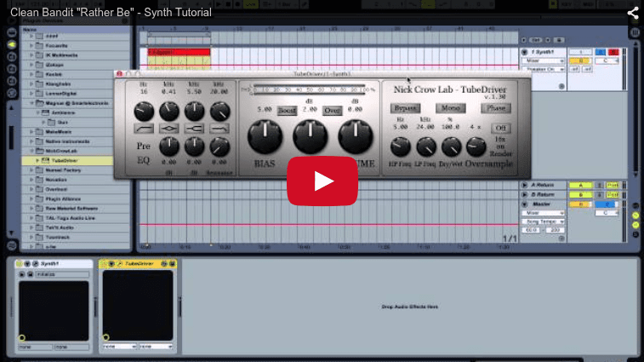The image size is (644, 362).
Task: Collapse the NickCrowLab folder
Action: tap(31, 151)
